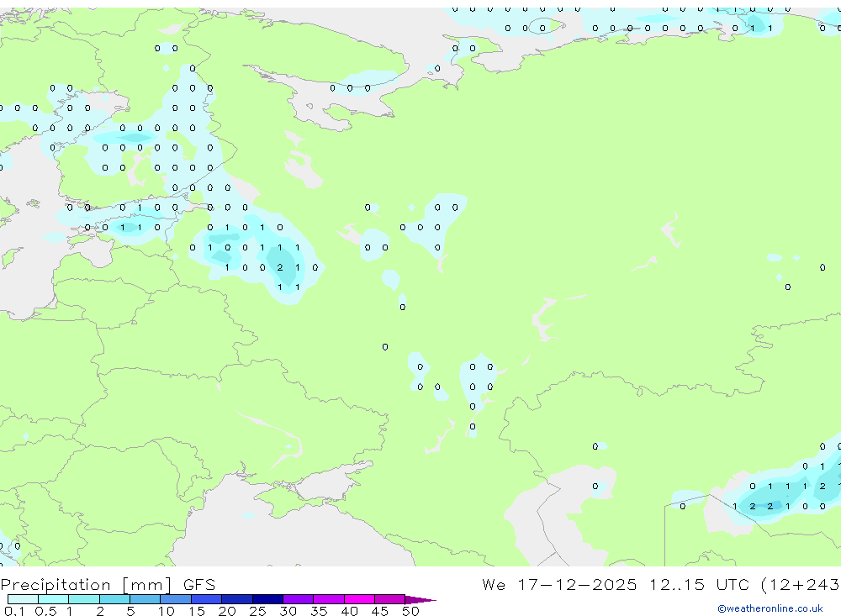This screenshot has height=616, width=841.
Task: Click the '20' legend scale label
Action: (x=227, y=611)
